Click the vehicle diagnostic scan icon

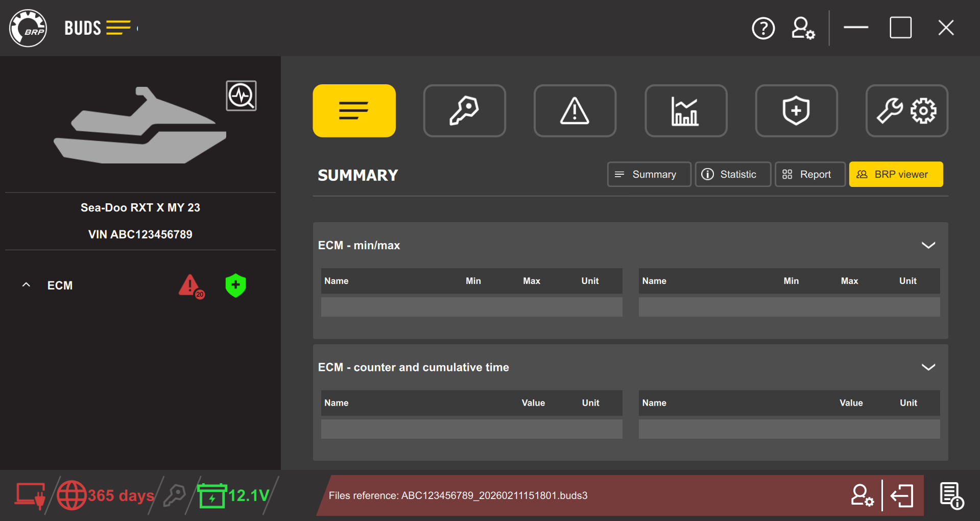point(241,96)
